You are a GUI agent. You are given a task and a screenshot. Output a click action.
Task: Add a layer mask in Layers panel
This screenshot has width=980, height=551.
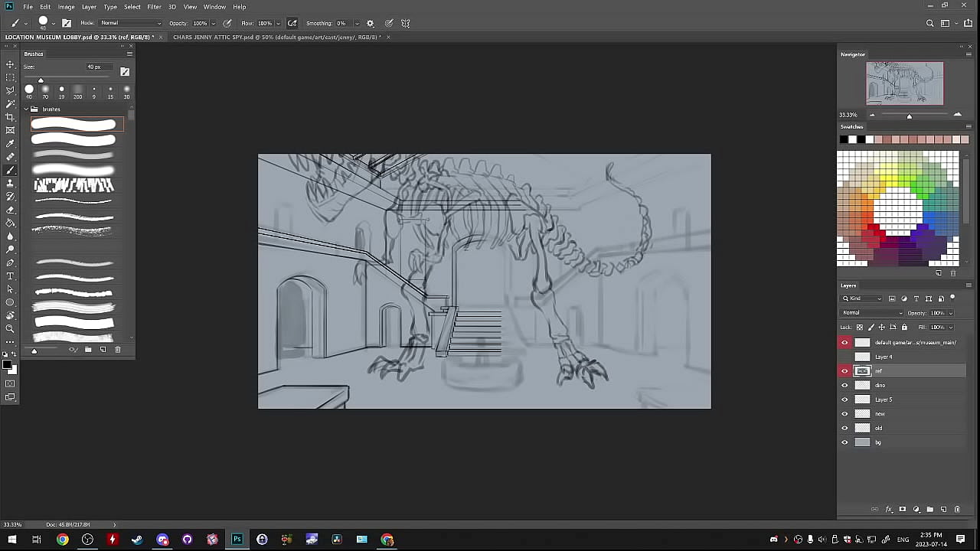point(903,509)
